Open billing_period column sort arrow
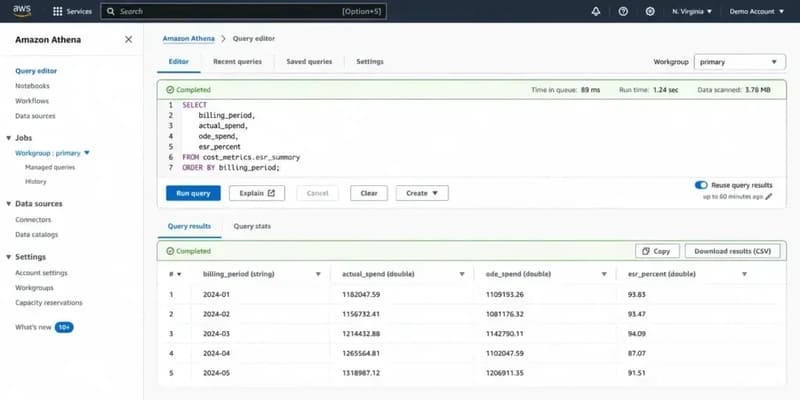800x400 pixels. click(x=318, y=274)
